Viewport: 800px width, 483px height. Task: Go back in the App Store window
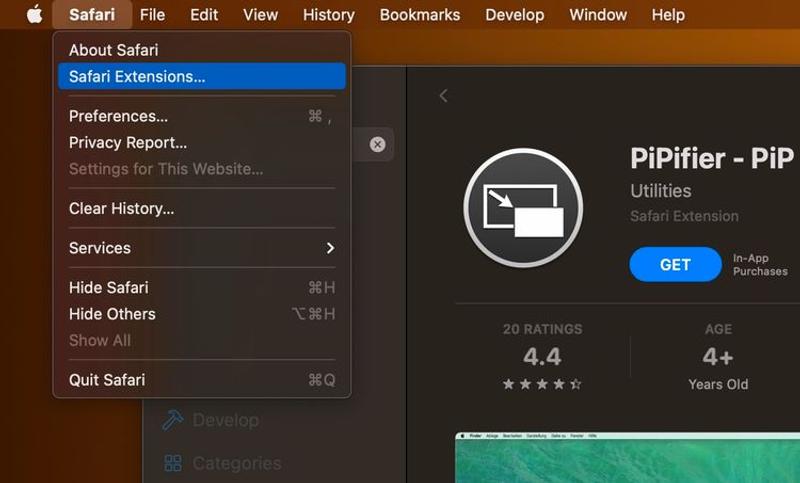[x=443, y=95]
